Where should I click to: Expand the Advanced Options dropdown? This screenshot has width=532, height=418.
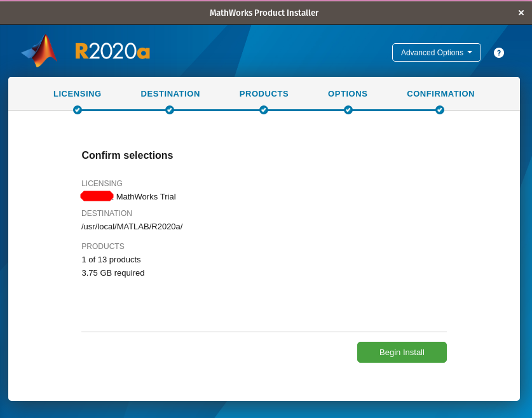click(x=436, y=53)
